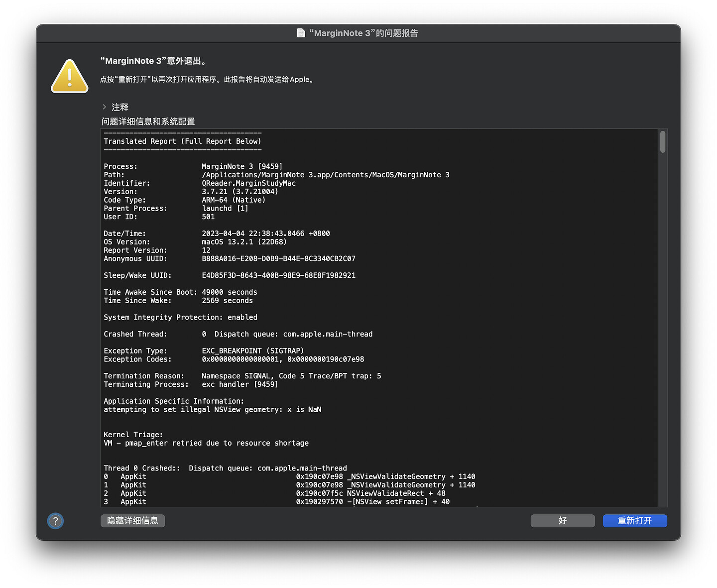
Task: Click stack frame 1 _NSViewValidateGeometry
Action: [x=289, y=485]
